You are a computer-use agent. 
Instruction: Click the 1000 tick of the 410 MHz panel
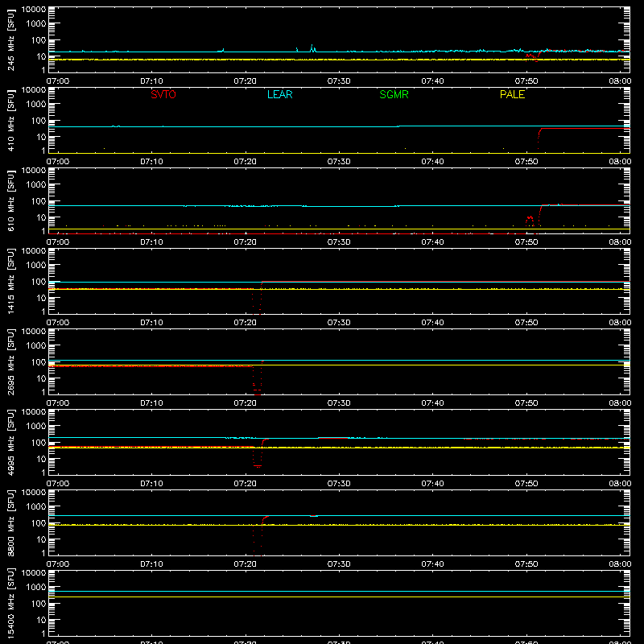click(x=36, y=105)
